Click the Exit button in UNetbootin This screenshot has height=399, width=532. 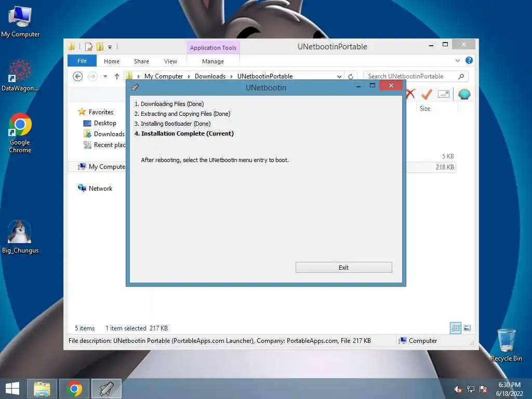coord(343,268)
